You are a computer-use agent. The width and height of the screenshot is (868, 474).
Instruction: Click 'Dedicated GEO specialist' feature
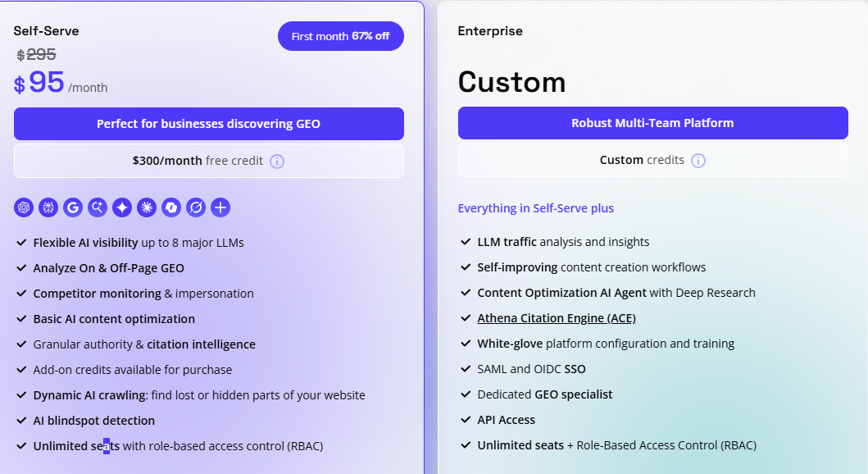(545, 394)
